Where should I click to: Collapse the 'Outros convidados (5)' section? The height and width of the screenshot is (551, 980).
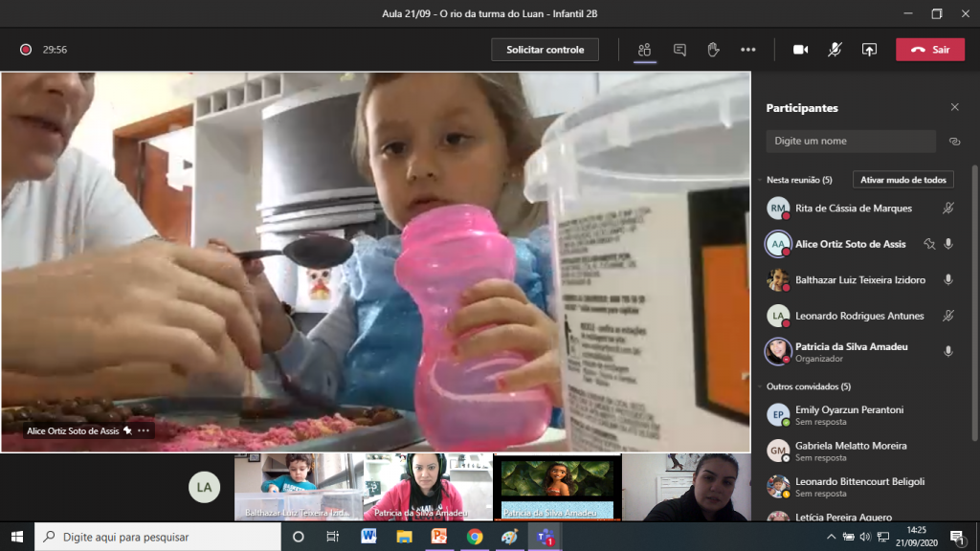click(759, 386)
